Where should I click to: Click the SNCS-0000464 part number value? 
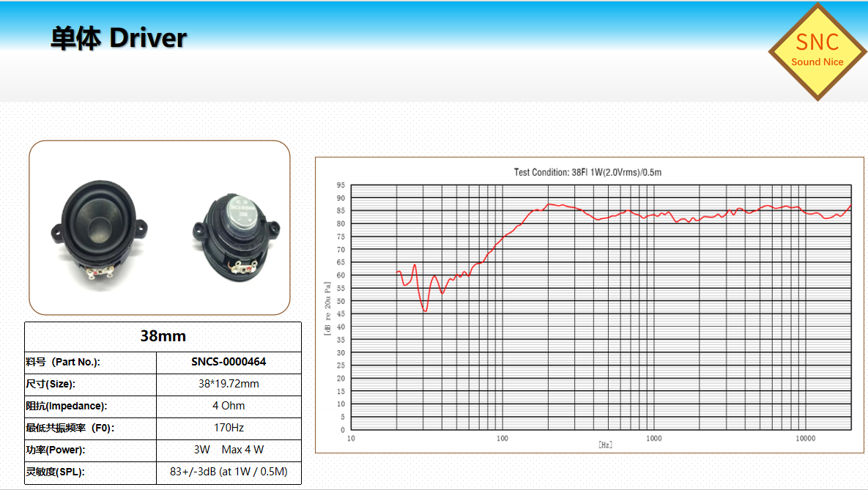pyautogui.click(x=229, y=362)
